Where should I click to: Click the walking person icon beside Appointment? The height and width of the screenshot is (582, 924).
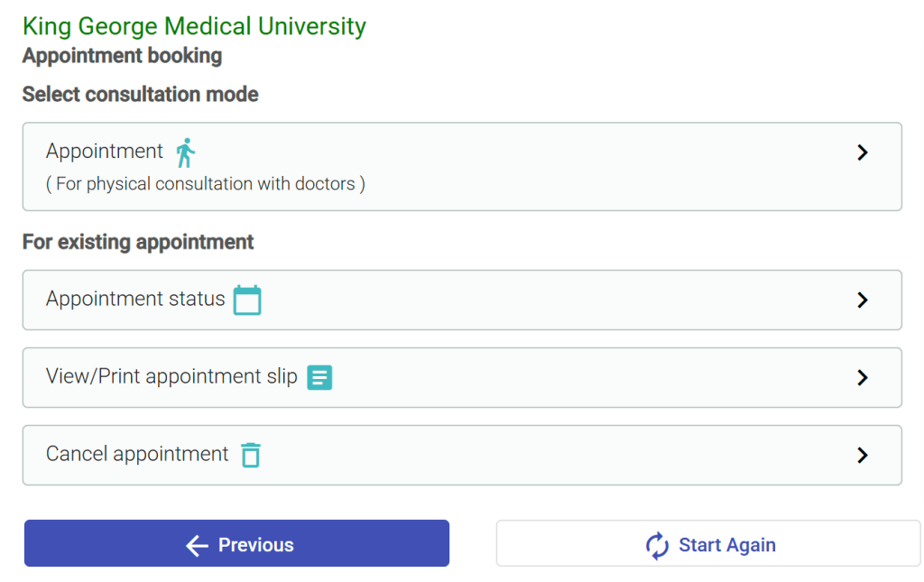(186, 152)
